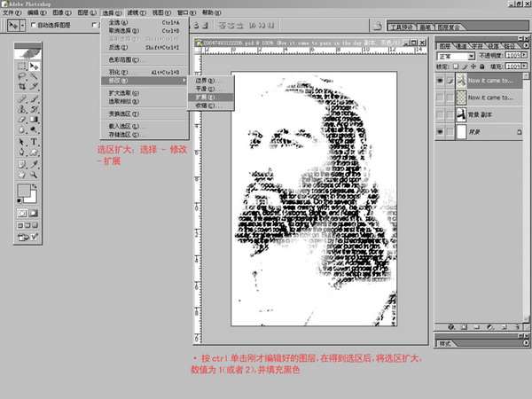The width and height of the screenshot is (532, 399).
Task: Click the create new layer icon
Action: pyautogui.click(x=505, y=325)
